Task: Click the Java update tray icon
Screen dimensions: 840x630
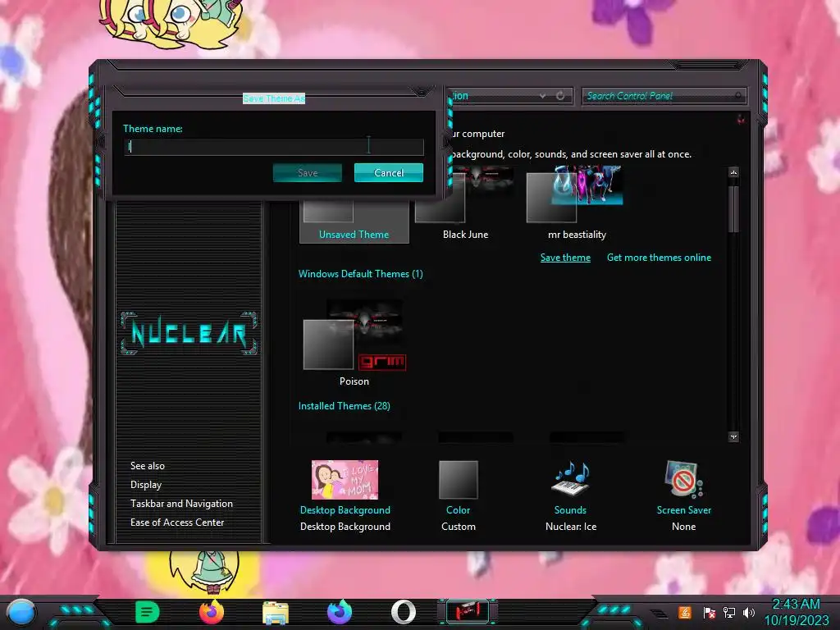Action: point(684,612)
